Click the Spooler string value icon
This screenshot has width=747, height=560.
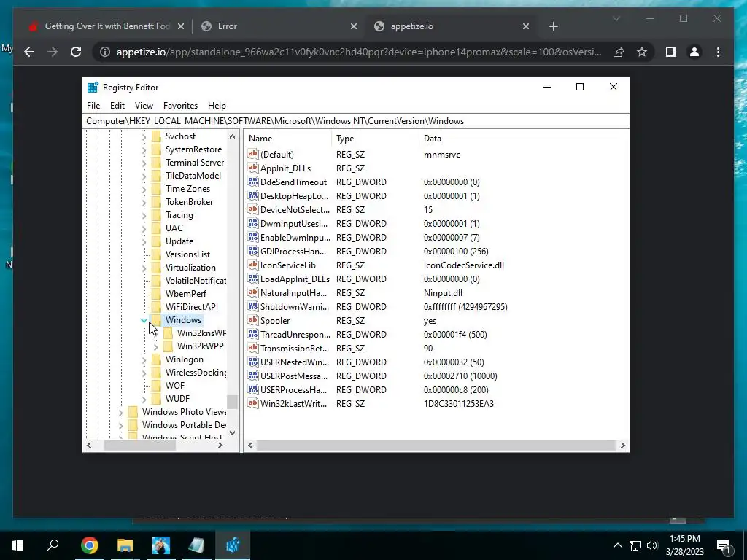coord(253,320)
